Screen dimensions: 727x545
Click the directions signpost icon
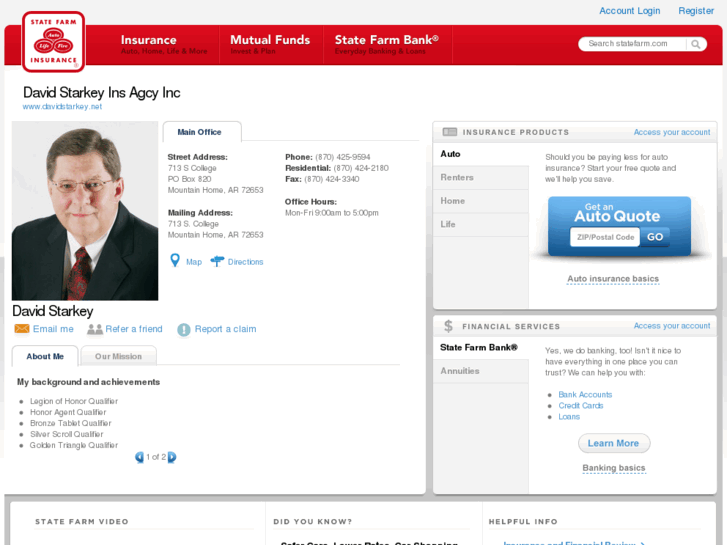coord(217,262)
